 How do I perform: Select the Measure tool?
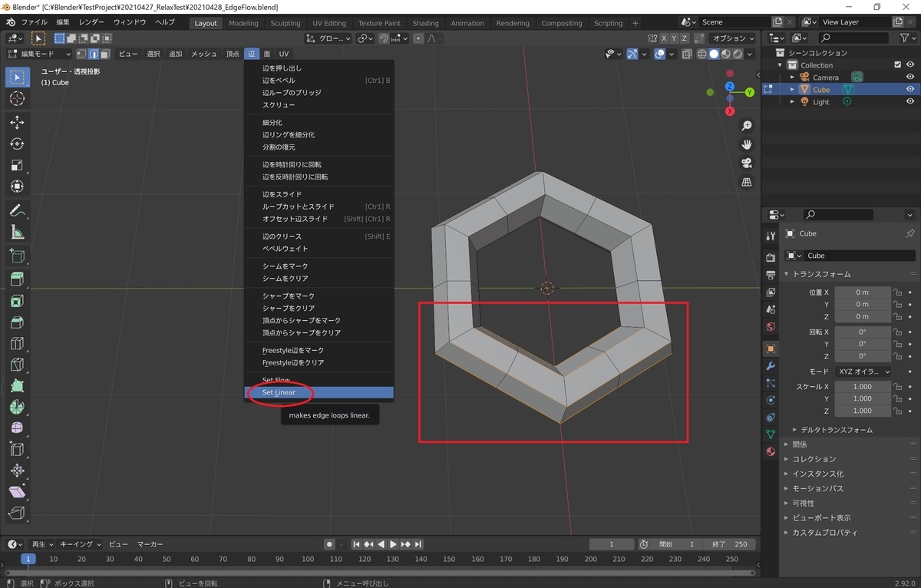(17, 232)
